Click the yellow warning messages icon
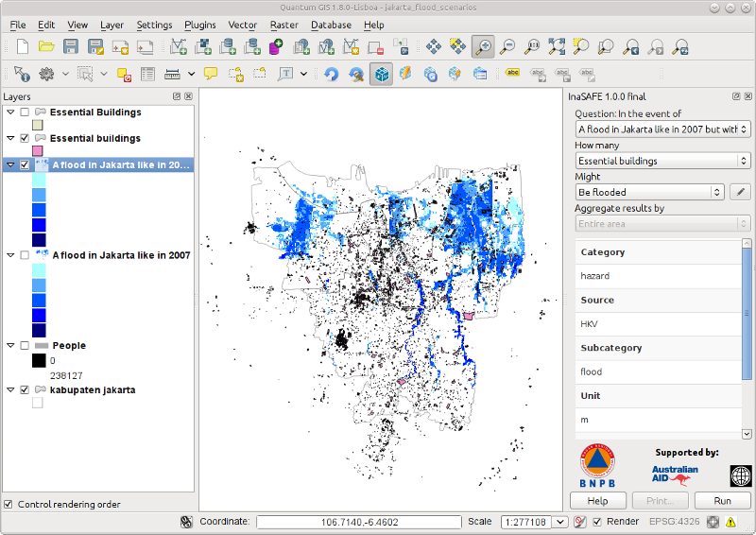 (730, 522)
